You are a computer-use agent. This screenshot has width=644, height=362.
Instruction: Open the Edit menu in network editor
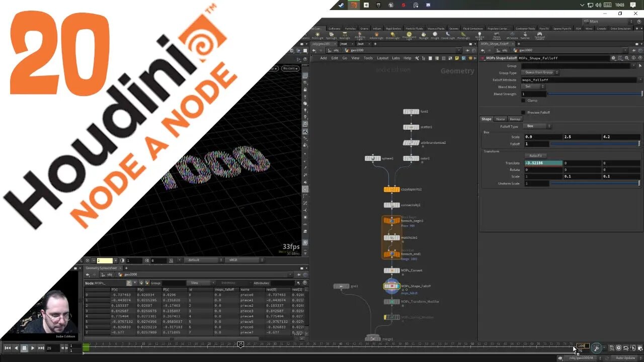pos(334,58)
